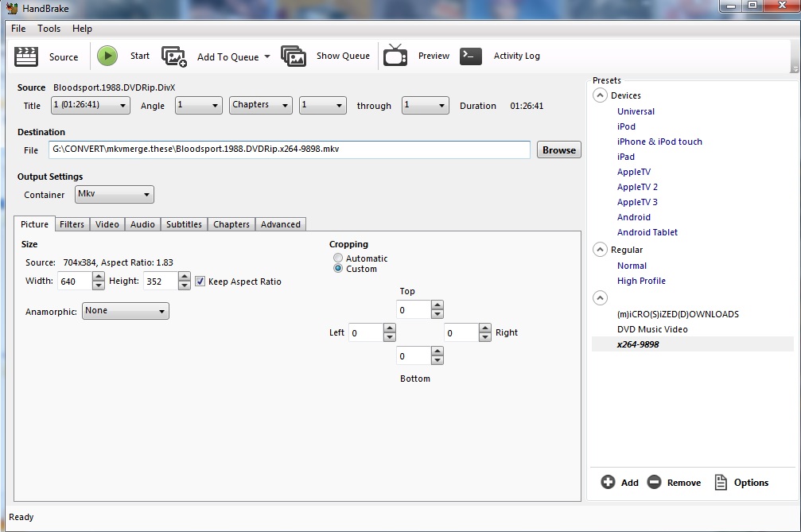Increase Top crop with up arrow
801x532 pixels.
click(x=437, y=305)
